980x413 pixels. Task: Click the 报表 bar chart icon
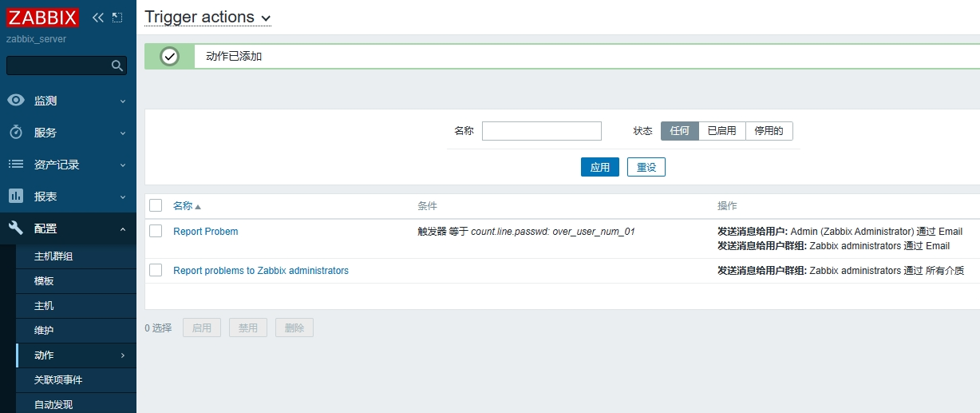(x=16, y=197)
